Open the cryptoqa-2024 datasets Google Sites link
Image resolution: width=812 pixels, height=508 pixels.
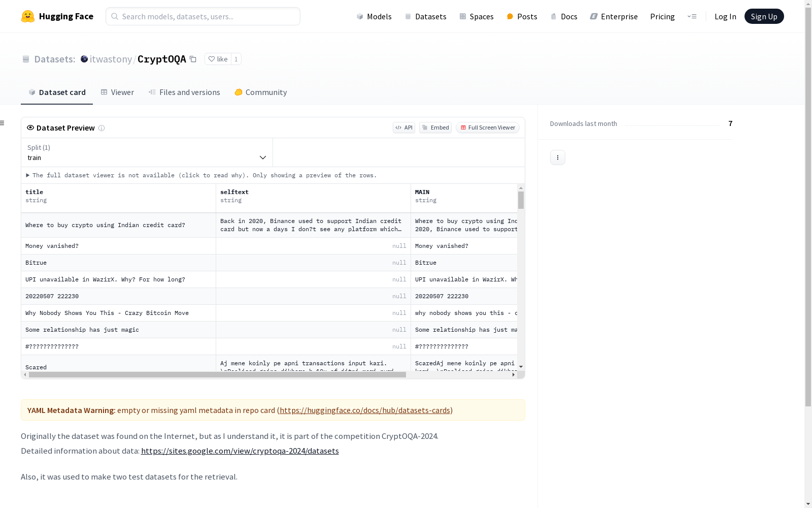pyautogui.click(x=240, y=451)
